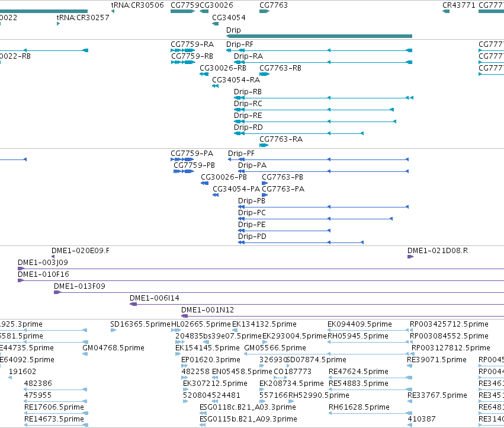Screen dimensions: 504x428
Task: Click EST EK134132.5prime
Action: click(x=264, y=324)
